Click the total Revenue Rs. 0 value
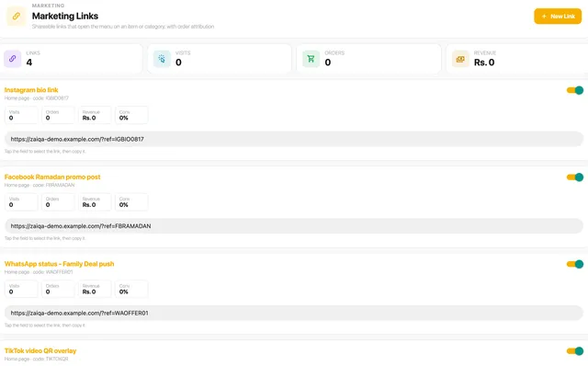588x366 pixels. pos(484,63)
